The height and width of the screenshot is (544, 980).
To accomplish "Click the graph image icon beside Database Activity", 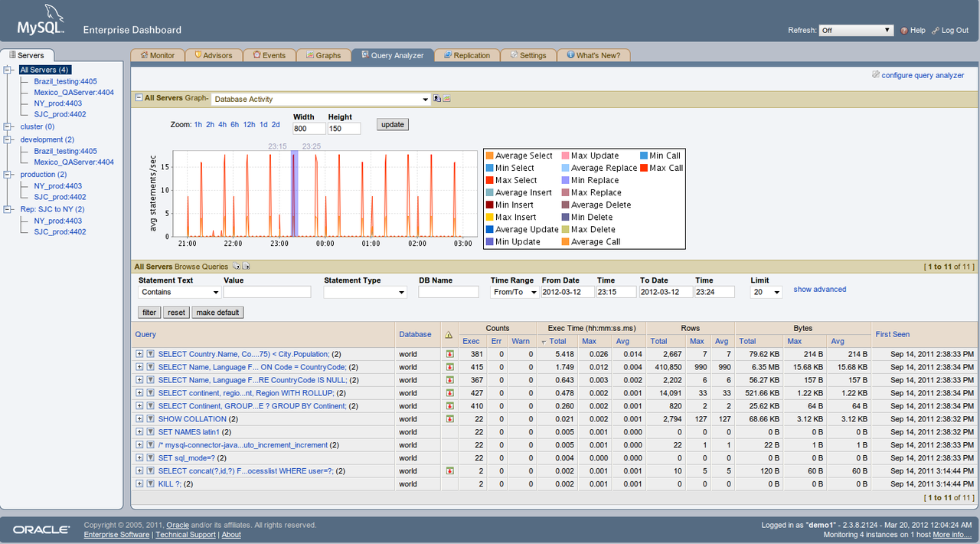I will coord(446,98).
